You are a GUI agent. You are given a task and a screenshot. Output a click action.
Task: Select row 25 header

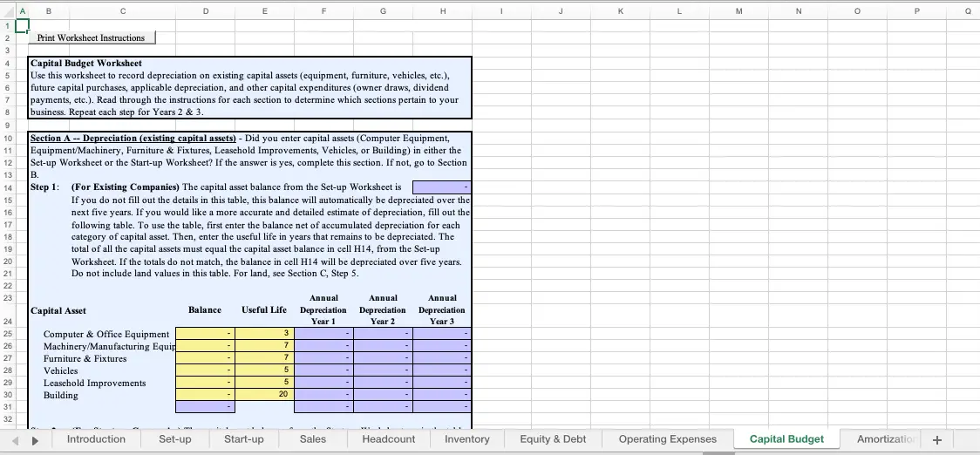pyautogui.click(x=6, y=334)
